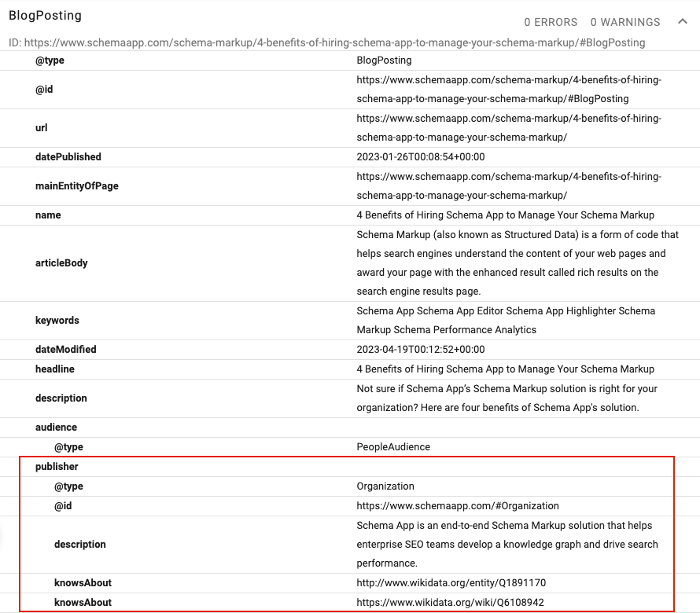Follow the @id link for BlogPosting
Viewport: 700px width, 613px height.
click(x=507, y=89)
